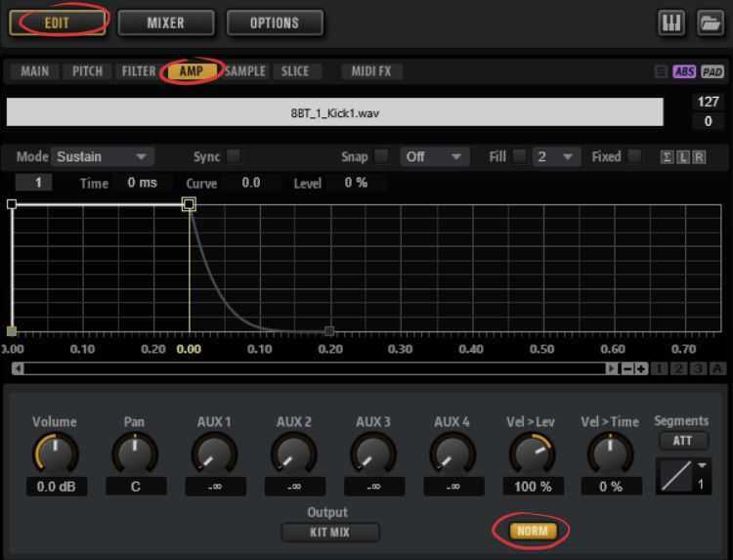Open the Snap Off dropdown
The width and height of the screenshot is (733, 560).
(x=433, y=156)
